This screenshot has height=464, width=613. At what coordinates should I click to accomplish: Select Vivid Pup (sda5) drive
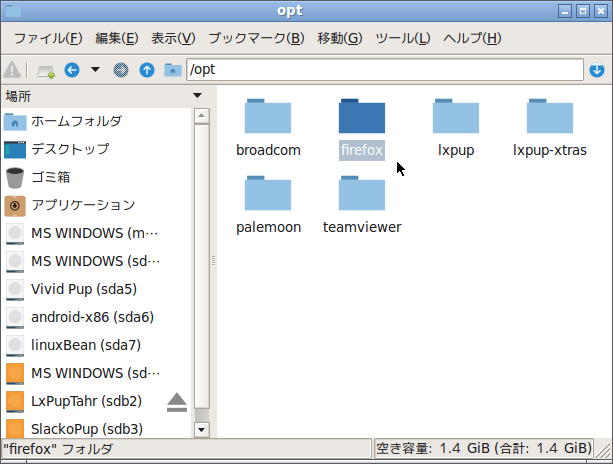tap(96, 290)
